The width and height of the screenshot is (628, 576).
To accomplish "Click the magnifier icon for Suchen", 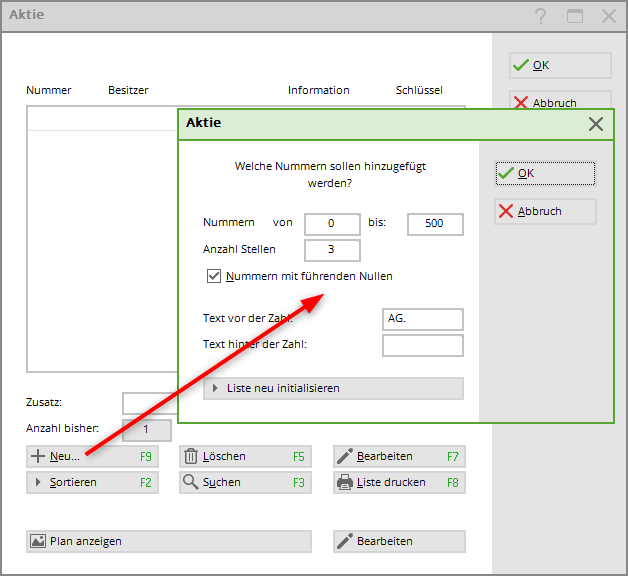I will click(x=191, y=483).
